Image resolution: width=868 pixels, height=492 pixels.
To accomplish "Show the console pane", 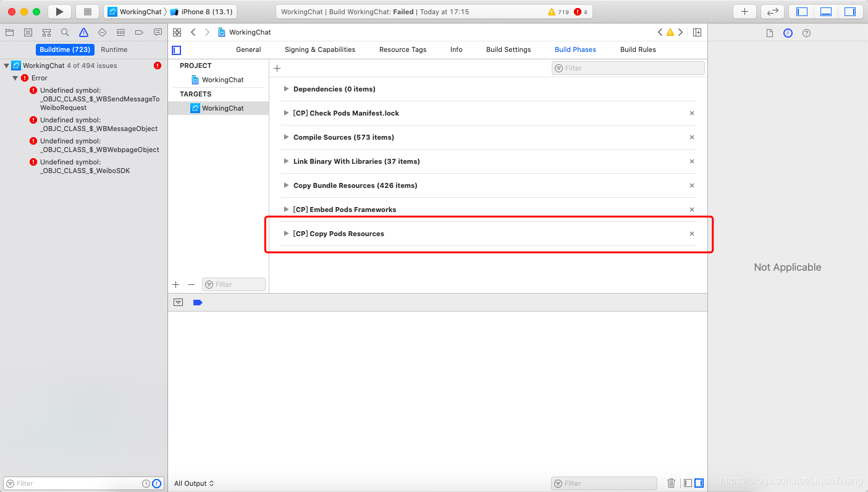I will 699,483.
